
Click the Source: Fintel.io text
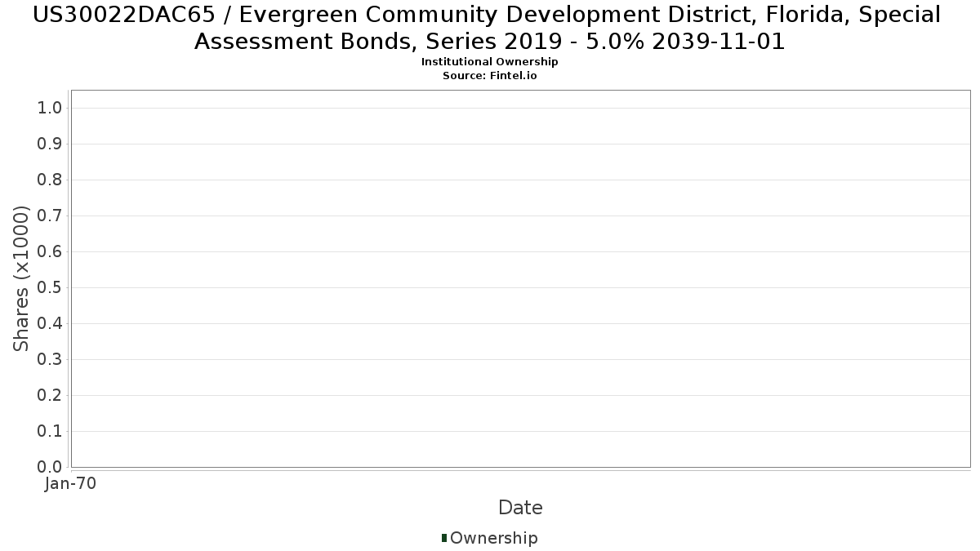(x=489, y=75)
